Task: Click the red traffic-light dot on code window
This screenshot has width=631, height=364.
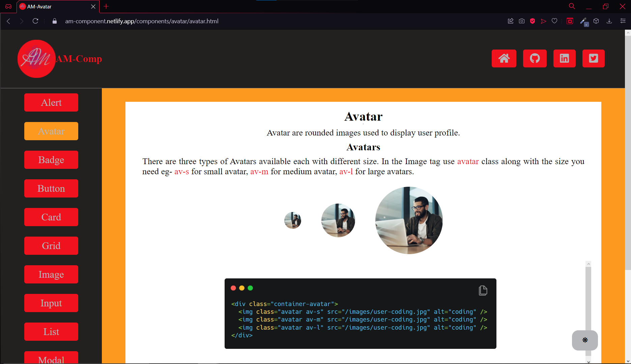Action: (233, 288)
